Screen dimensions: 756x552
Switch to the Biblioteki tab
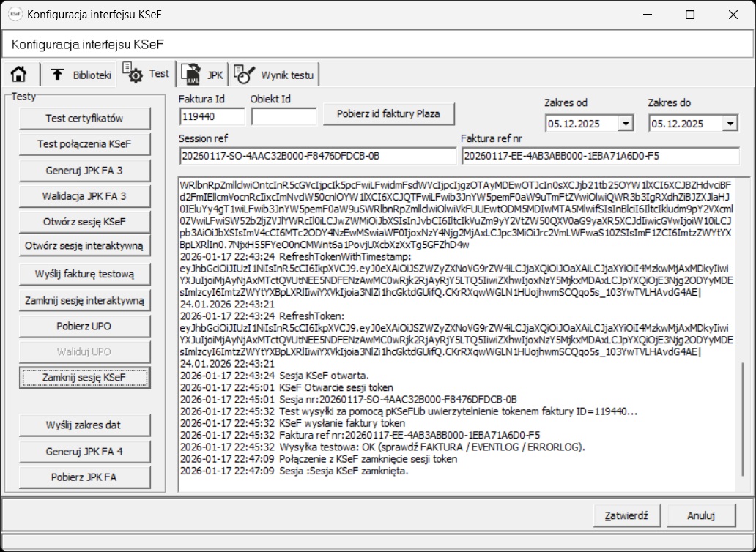pos(79,75)
